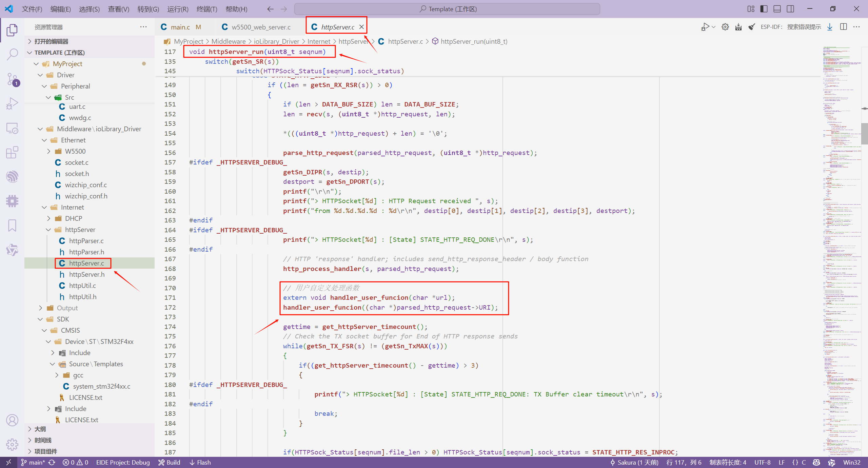
Task: Open the 终端(T) menu
Action: click(x=206, y=9)
